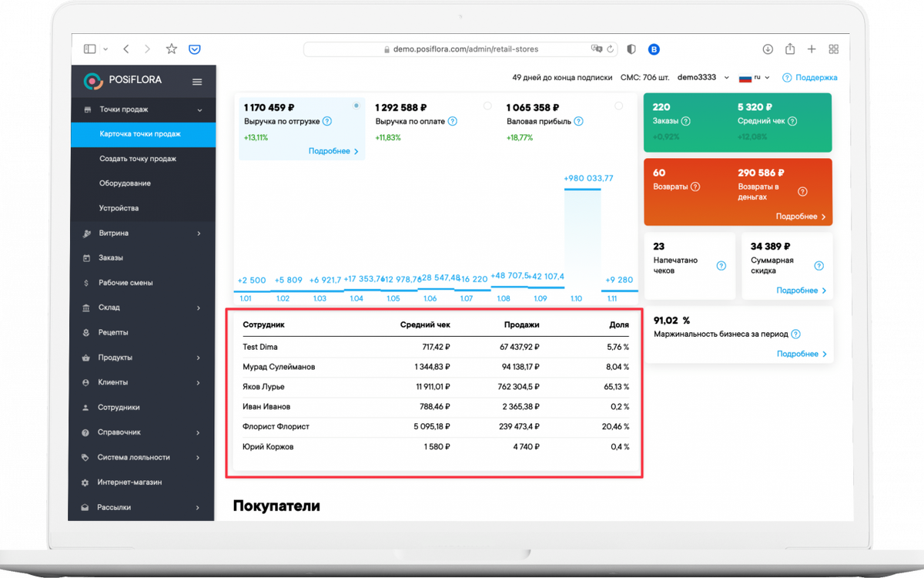
Task: Select the radio button on Выручка по отгрузке card
Action: 356,106
